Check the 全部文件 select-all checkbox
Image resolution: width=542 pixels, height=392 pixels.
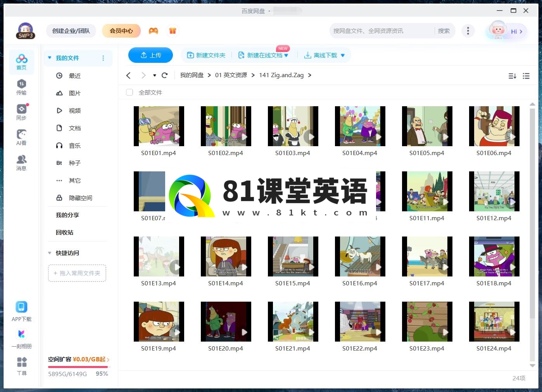click(x=129, y=92)
